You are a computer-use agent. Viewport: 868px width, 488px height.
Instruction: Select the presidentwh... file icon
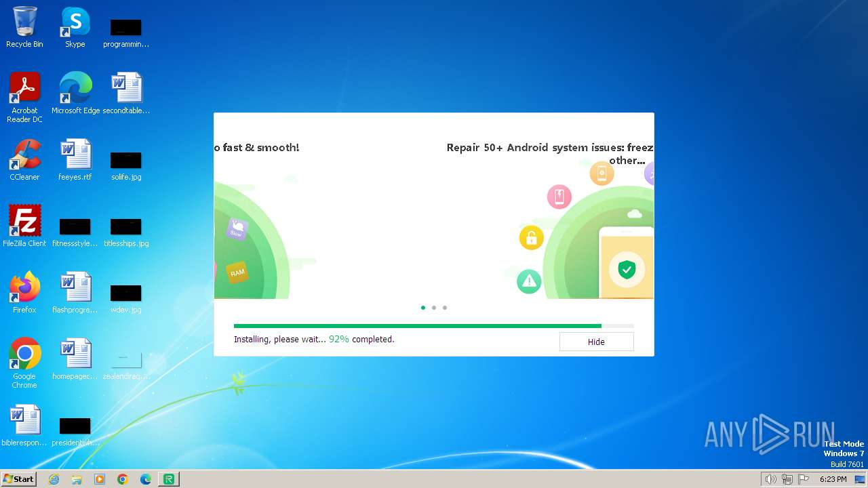[x=75, y=430]
